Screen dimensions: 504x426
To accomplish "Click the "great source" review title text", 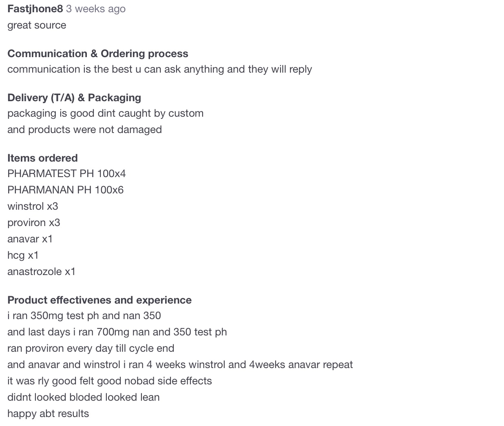I will (37, 25).
